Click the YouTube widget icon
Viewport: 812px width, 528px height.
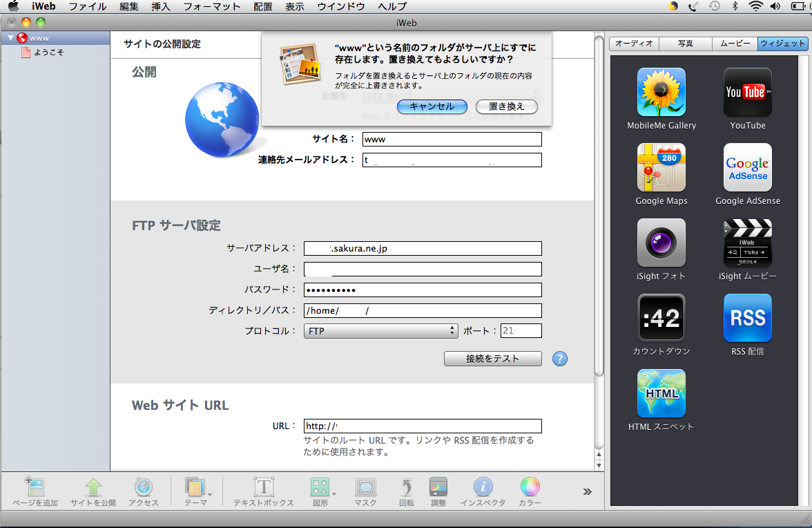click(748, 93)
